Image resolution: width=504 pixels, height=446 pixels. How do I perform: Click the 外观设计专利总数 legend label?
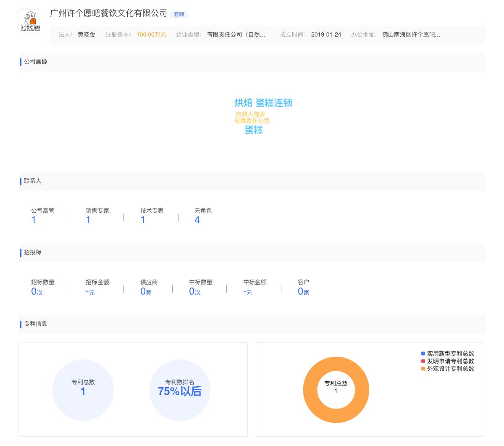[451, 369]
